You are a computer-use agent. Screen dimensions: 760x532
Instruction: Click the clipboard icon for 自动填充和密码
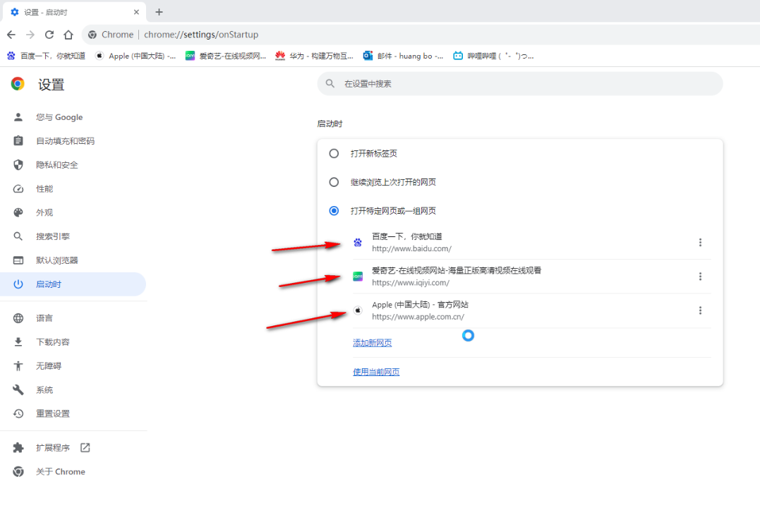pos(18,140)
